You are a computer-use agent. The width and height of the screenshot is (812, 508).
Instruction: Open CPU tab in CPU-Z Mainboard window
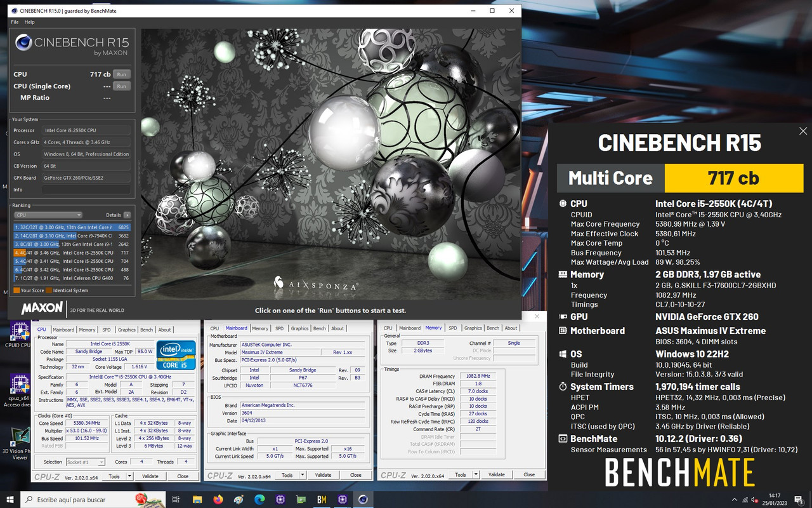214,328
